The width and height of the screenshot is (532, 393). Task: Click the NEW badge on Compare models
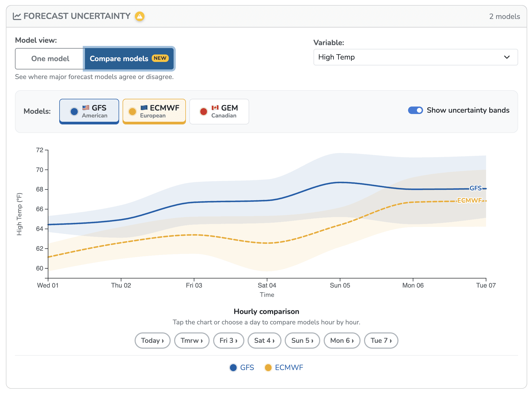[160, 58]
